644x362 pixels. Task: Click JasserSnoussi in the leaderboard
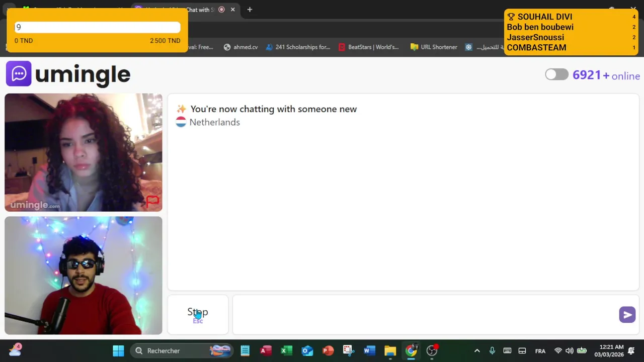[535, 37]
